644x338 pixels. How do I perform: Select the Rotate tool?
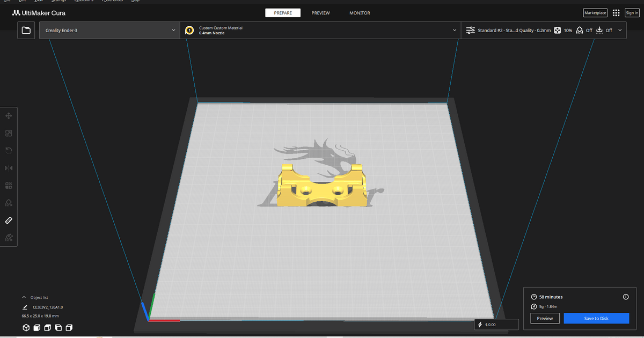coord(9,151)
